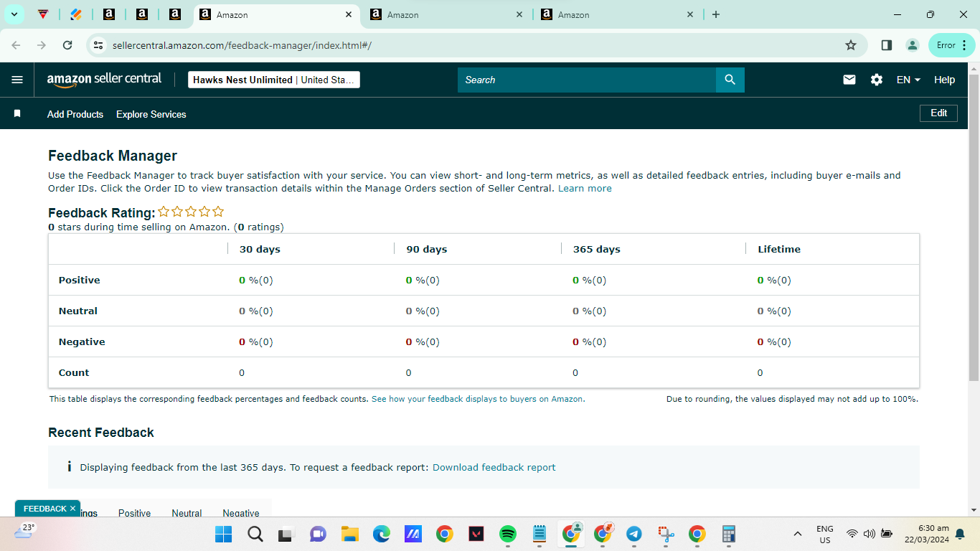Open the Windows notification bell

click(x=960, y=534)
